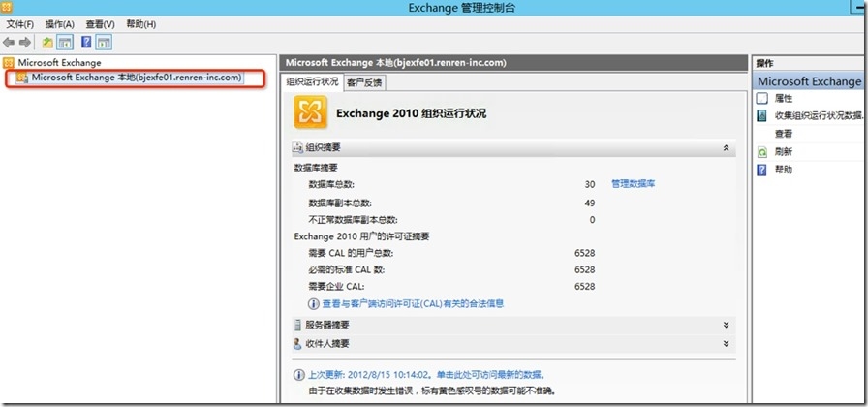868x407 pixels.
Task: Open 查看 in the actions pane
Action: 784,134
